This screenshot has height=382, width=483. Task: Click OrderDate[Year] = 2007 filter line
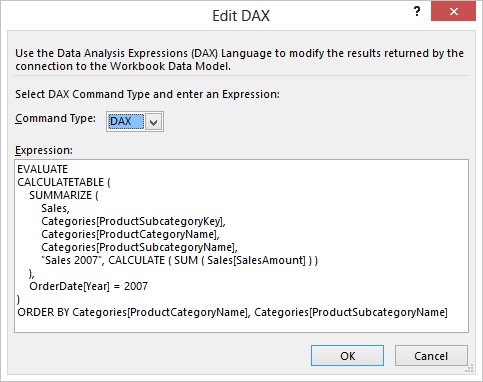(88, 286)
